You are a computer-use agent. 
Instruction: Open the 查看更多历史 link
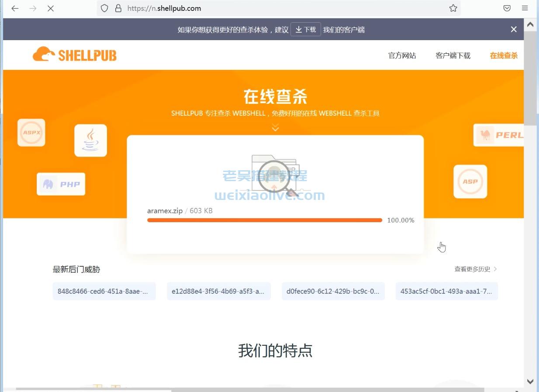point(473,269)
